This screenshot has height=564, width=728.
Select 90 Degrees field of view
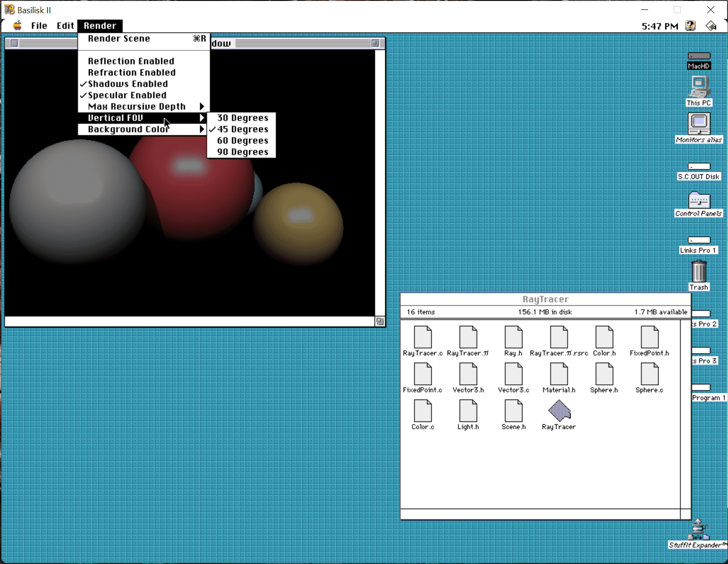(243, 152)
